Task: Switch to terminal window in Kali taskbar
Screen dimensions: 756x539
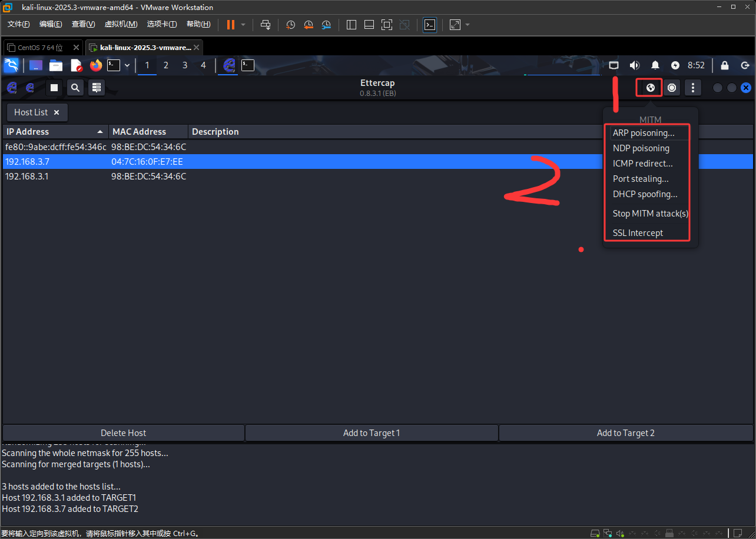Action: pyautogui.click(x=248, y=65)
